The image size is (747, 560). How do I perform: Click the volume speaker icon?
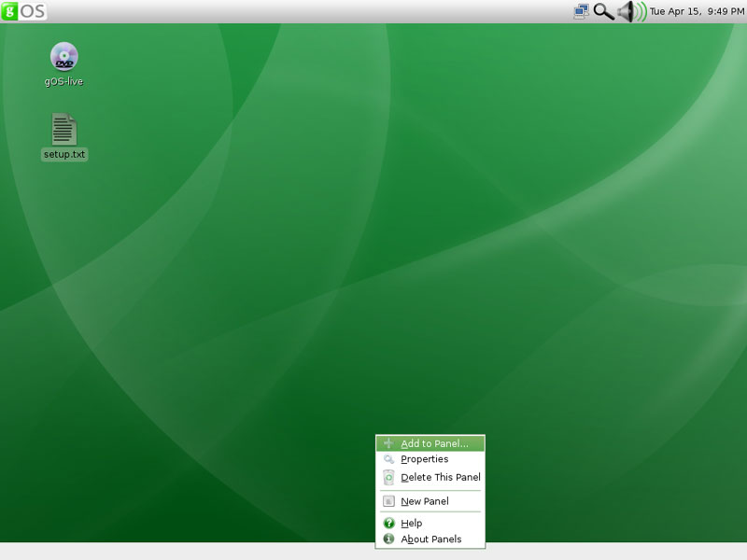[632, 11]
